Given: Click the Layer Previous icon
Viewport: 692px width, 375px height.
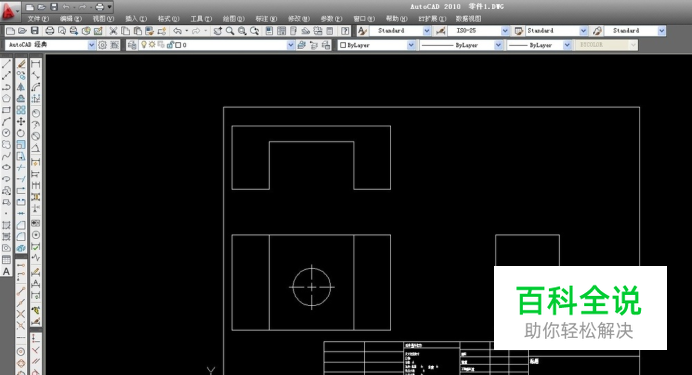Looking at the screenshot, I should tap(314, 45).
